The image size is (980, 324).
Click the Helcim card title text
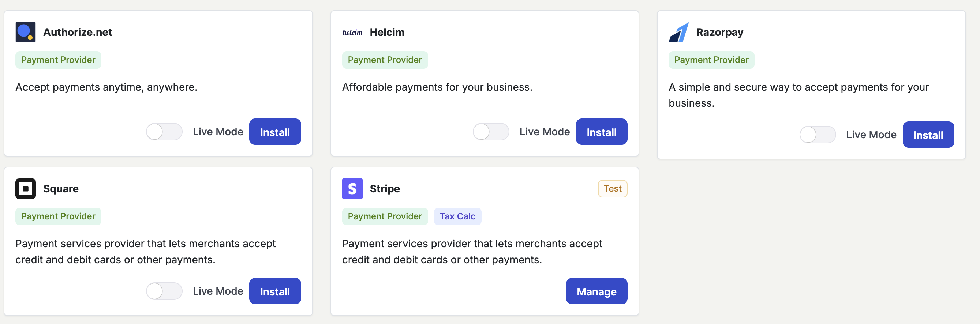[387, 32]
